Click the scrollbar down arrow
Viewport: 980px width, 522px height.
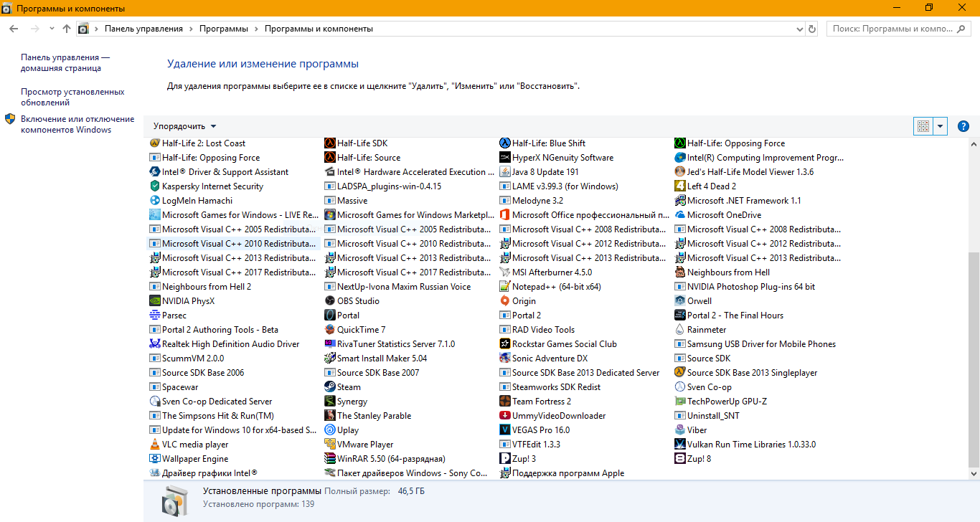[x=974, y=474]
